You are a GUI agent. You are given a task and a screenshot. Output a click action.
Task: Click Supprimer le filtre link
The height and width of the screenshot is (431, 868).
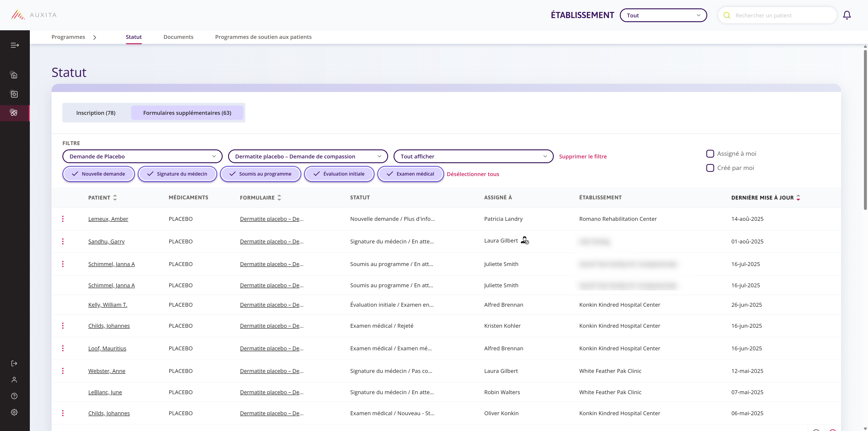click(583, 156)
